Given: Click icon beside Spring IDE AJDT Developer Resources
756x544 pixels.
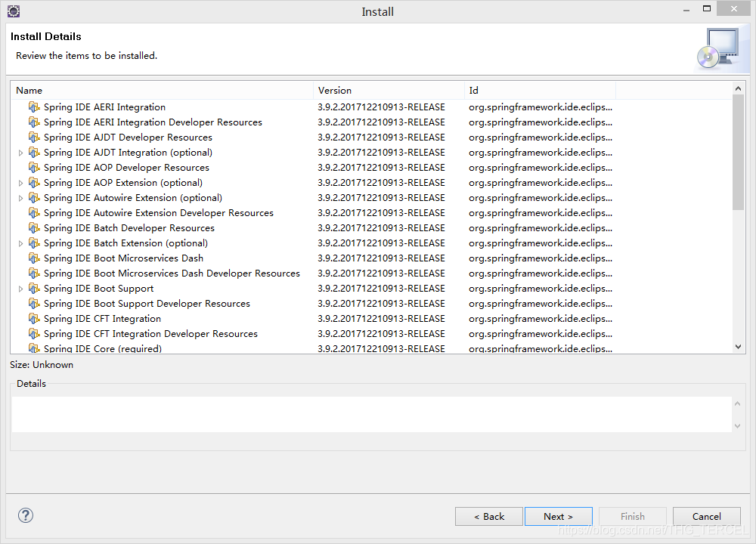Looking at the screenshot, I should click(34, 138).
